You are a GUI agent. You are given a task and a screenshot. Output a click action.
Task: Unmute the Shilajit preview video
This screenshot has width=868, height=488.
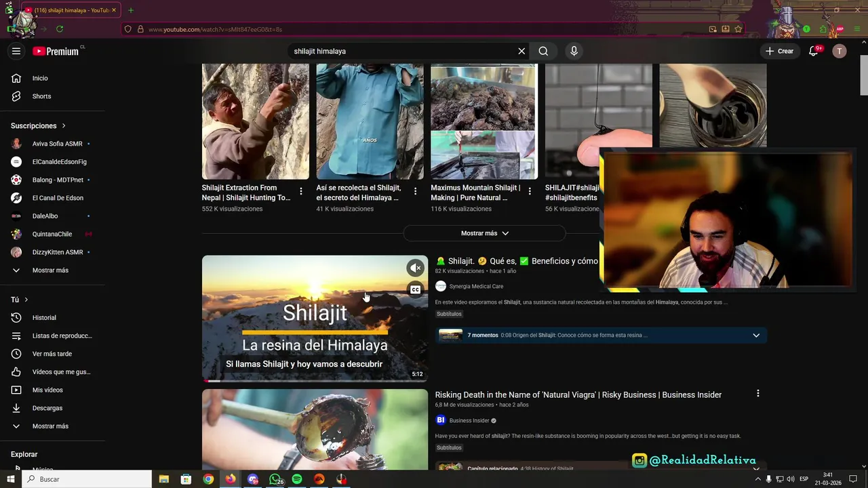(416, 268)
